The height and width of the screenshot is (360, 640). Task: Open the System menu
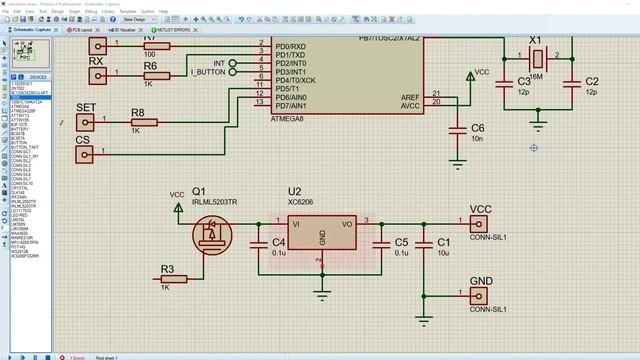[x=147, y=11]
